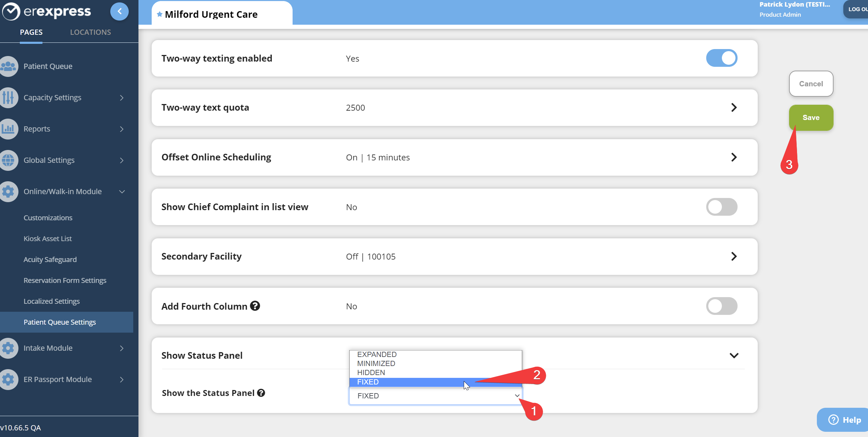Click the Capacity Settings sliders icon
This screenshot has height=437, width=868.
click(8, 97)
